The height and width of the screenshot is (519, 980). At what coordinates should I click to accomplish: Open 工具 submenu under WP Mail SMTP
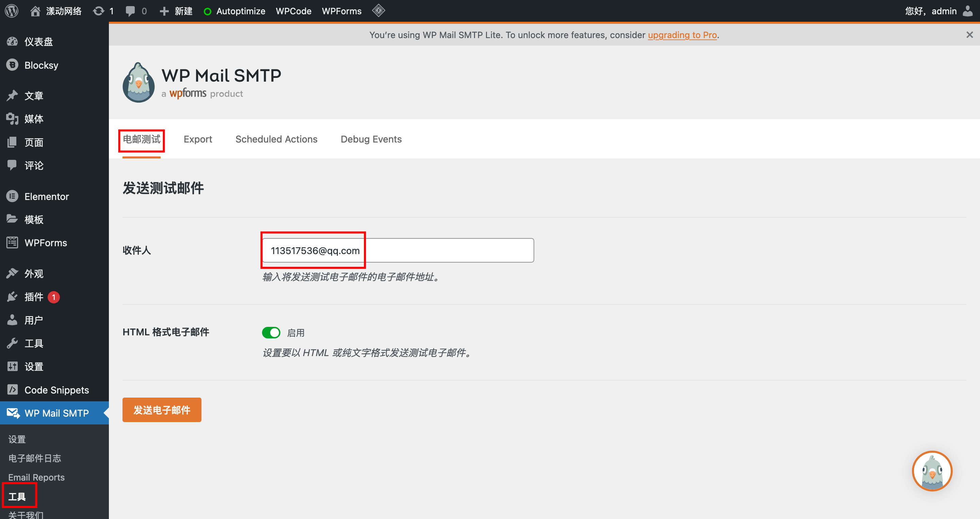(17, 497)
